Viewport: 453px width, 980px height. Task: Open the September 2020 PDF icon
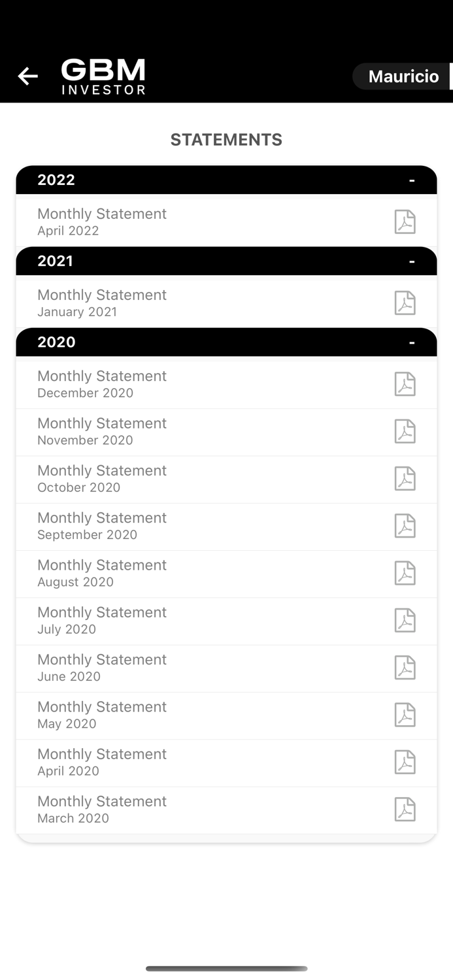pyautogui.click(x=405, y=526)
